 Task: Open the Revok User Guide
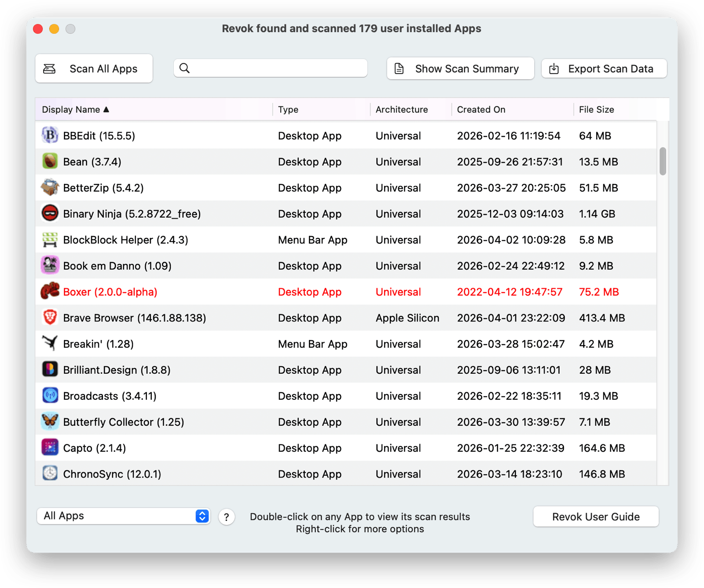[596, 516]
